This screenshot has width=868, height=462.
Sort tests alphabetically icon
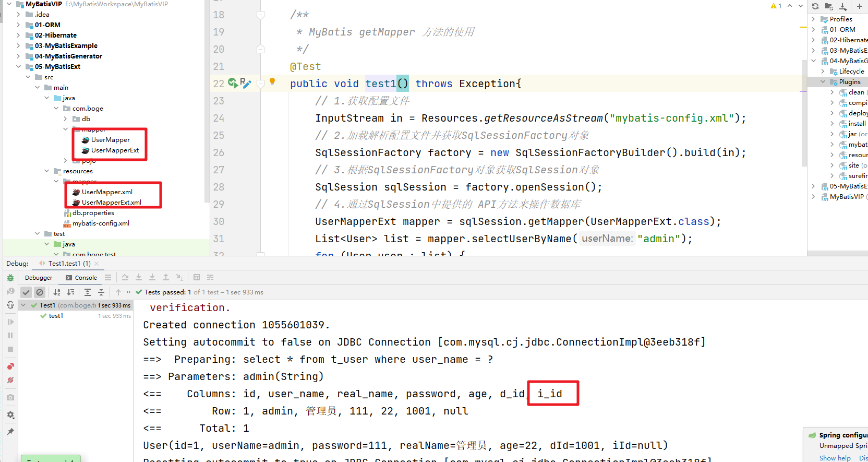(x=57, y=292)
